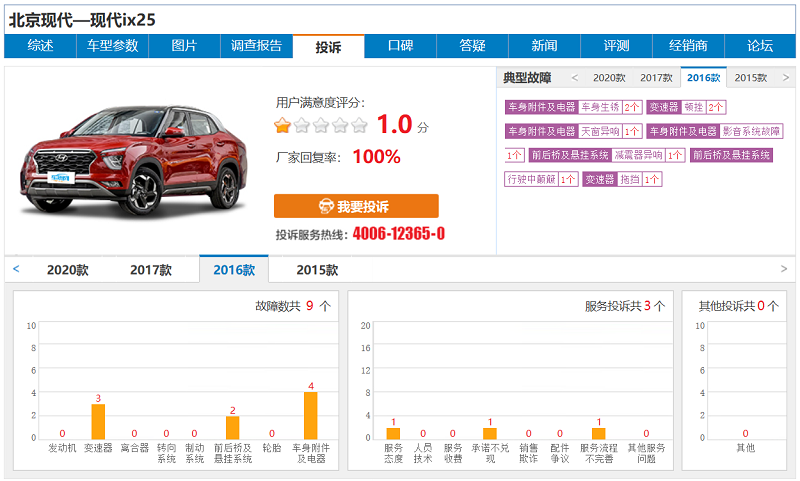Click the 发动机 axis label
The image size is (800, 481).
click(62, 448)
